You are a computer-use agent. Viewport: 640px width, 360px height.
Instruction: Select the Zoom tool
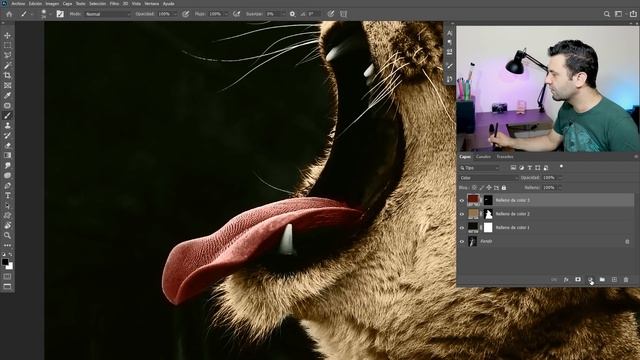[7, 236]
